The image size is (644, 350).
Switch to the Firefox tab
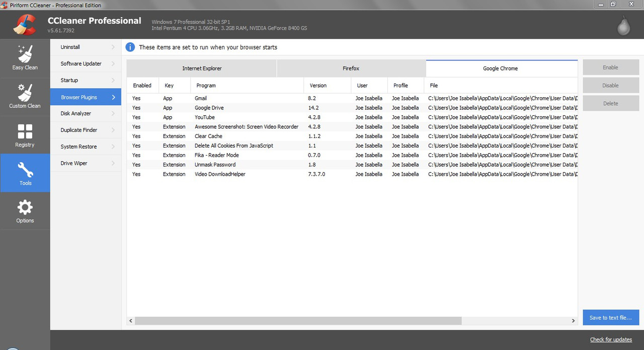351,68
